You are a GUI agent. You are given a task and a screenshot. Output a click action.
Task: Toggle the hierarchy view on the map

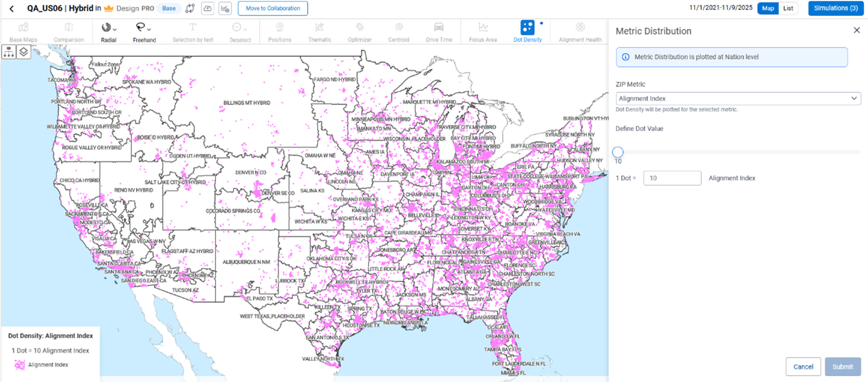[x=8, y=52]
